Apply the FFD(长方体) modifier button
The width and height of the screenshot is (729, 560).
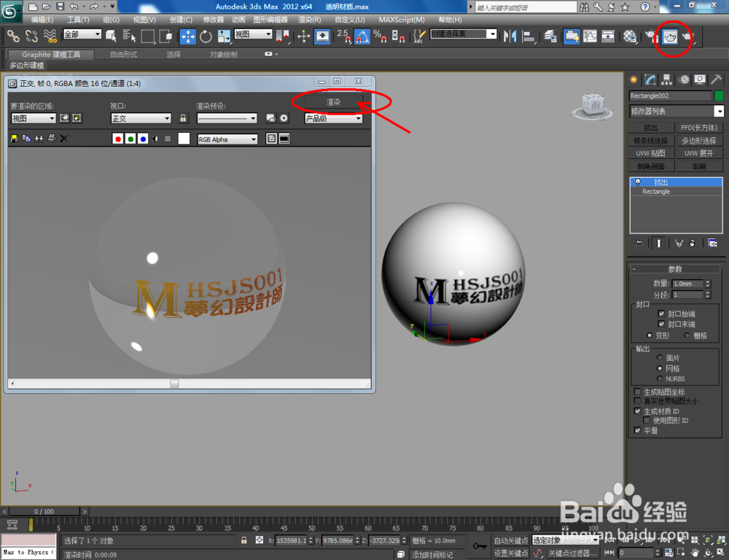click(699, 128)
